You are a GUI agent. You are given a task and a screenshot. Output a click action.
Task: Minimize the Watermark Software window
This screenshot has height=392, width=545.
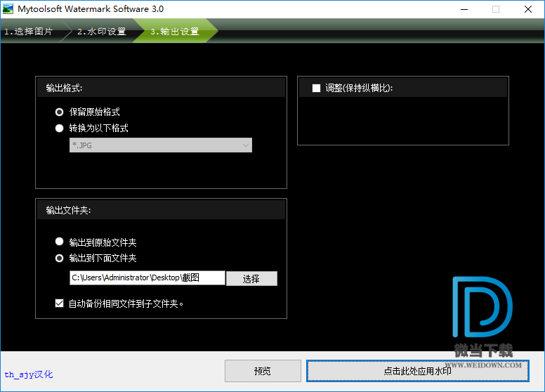coord(464,9)
